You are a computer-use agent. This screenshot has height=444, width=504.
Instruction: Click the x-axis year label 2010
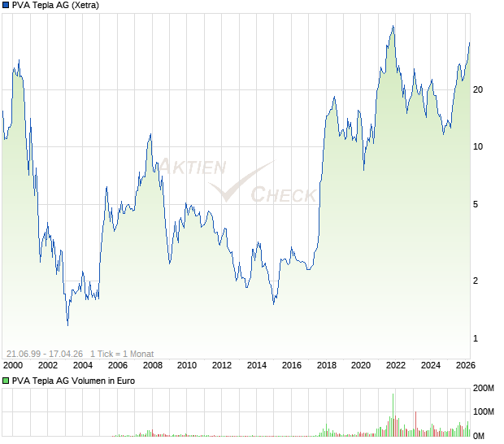[x=187, y=366]
